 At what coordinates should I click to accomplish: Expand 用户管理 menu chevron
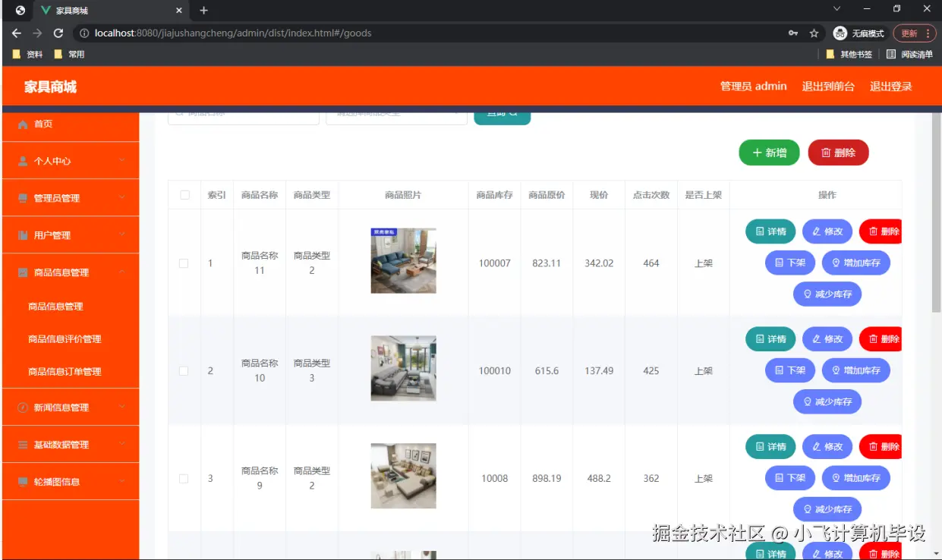(122, 234)
